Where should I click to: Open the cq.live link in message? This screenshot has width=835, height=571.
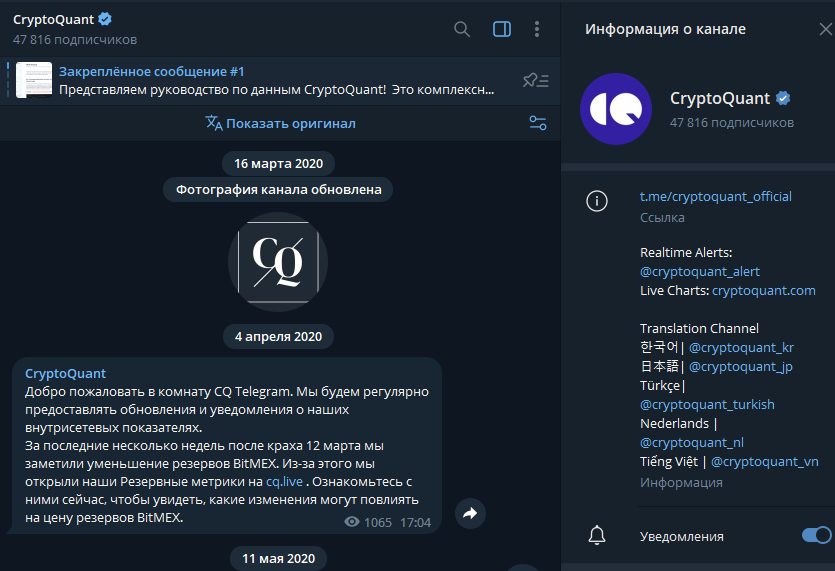click(284, 482)
